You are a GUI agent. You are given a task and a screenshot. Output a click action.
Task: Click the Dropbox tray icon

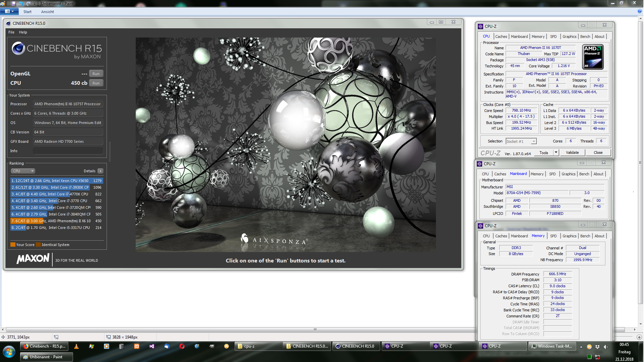pyautogui.click(x=597, y=347)
